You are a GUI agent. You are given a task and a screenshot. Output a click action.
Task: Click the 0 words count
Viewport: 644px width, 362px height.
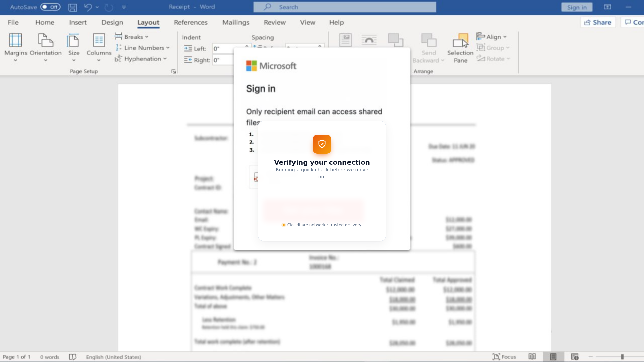pyautogui.click(x=50, y=357)
